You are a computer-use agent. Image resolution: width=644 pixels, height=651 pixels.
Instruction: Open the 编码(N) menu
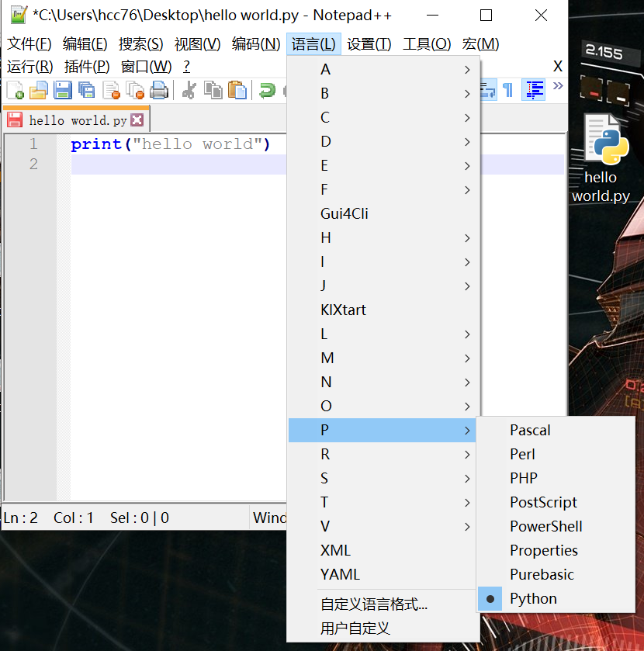pyautogui.click(x=256, y=43)
